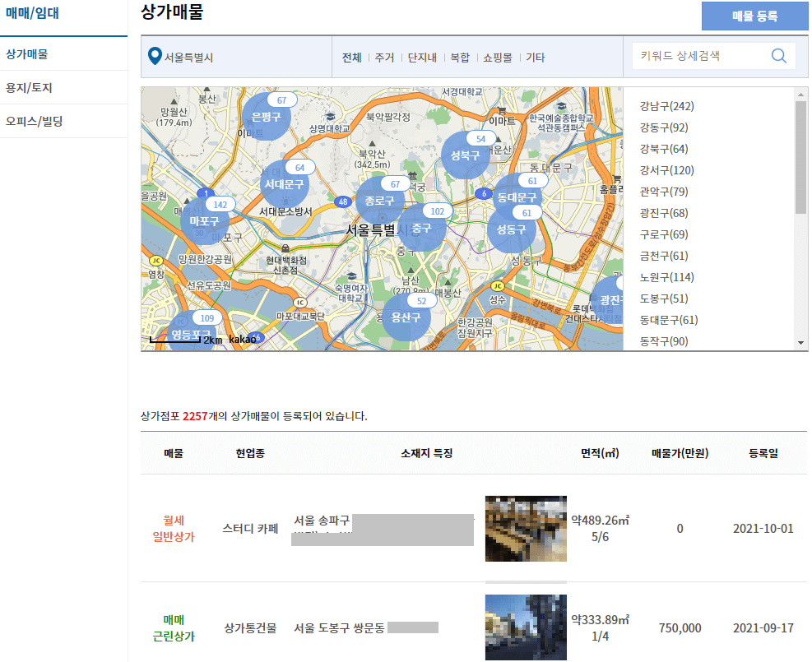The width and height of the screenshot is (812, 662).
Task: Choose 강서구(120) in district list
Action: (x=666, y=170)
